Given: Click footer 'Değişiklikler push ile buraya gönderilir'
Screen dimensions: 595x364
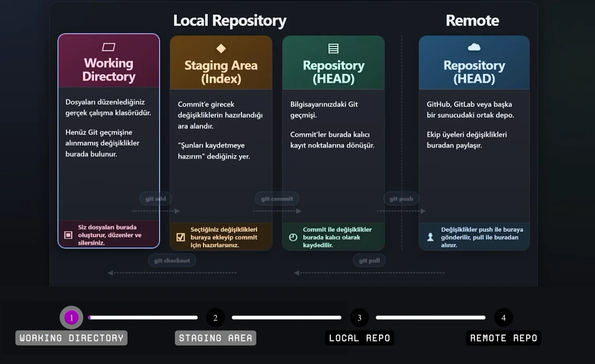Looking at the screenshot, I should click(482, 237).
